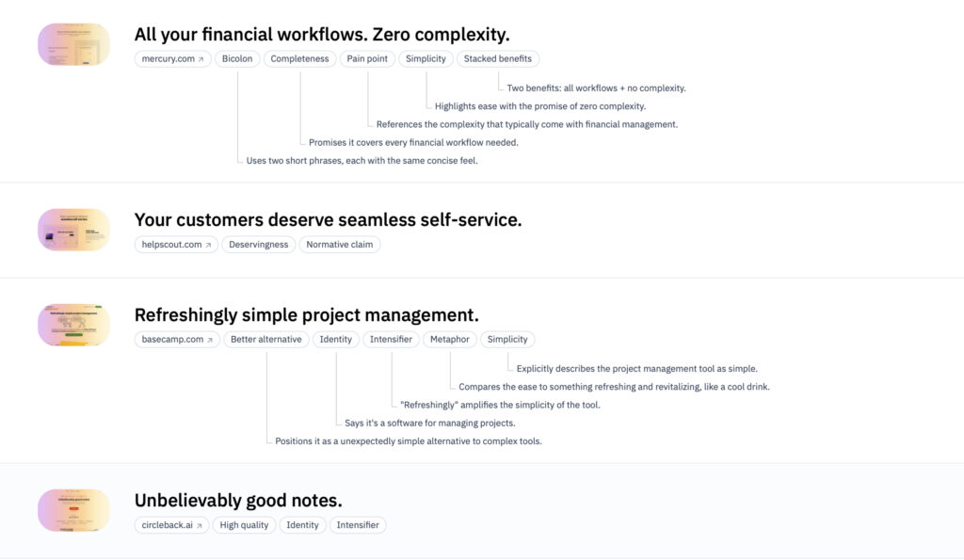The image size is (964, 560).
Task: Choose the Stacked benefits tag
Action: click(498, 58)
